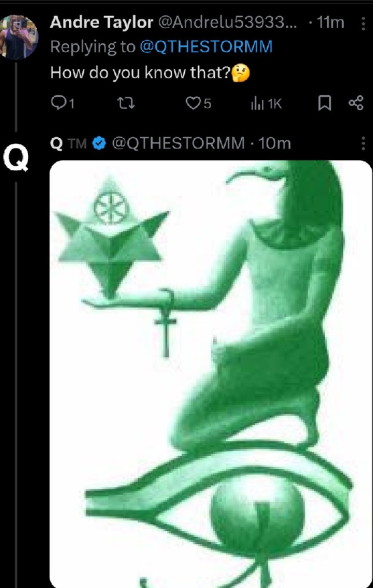Open Andre Taylor's profile picture
Image resolution: width=373 pixels, height=588 pixels.
click(x=19, y=37)
